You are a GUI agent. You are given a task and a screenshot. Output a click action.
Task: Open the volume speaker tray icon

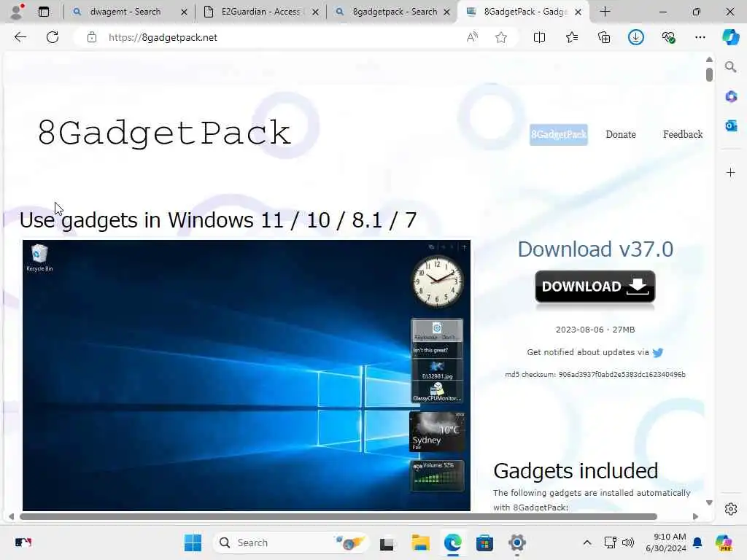coord(628,542)
